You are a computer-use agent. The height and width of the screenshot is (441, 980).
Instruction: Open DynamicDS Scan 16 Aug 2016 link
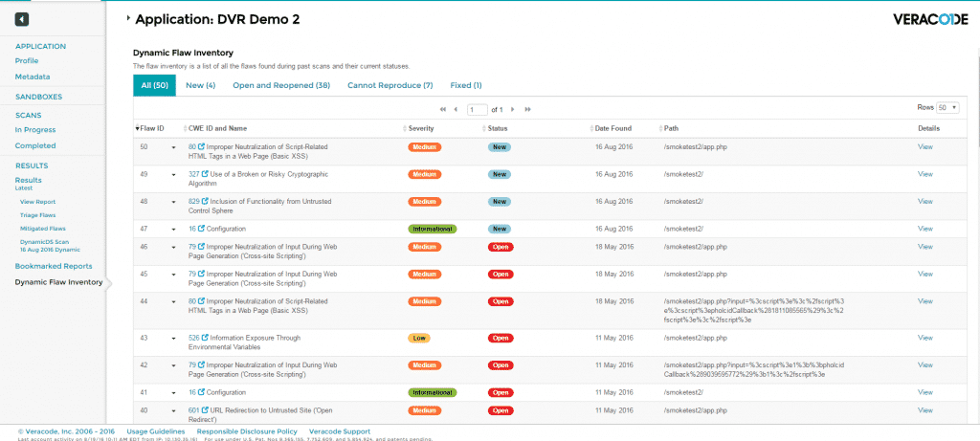click(x=50, y=246)
